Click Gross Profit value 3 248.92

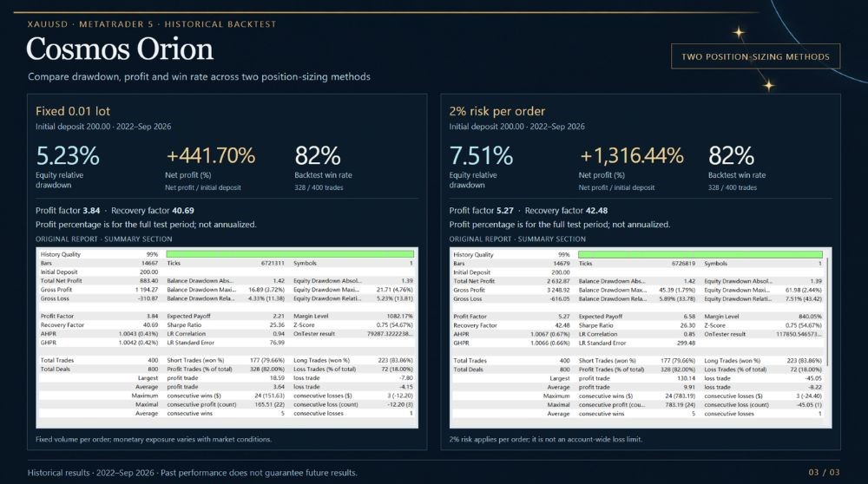tap(557, 290)
